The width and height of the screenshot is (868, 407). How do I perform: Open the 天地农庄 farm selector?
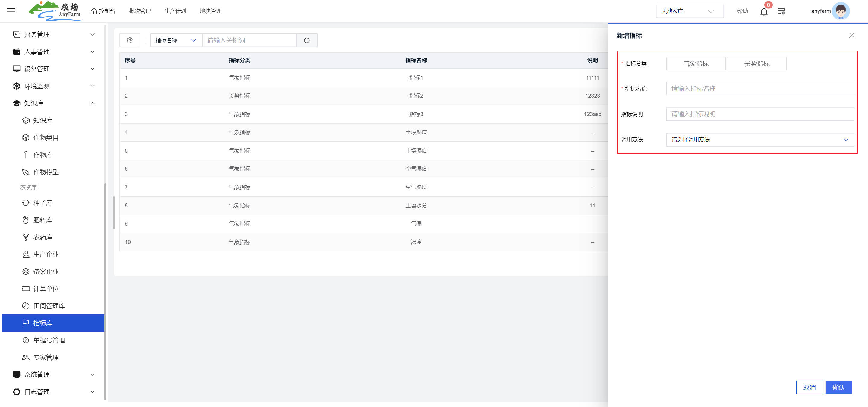coord(689,11)
